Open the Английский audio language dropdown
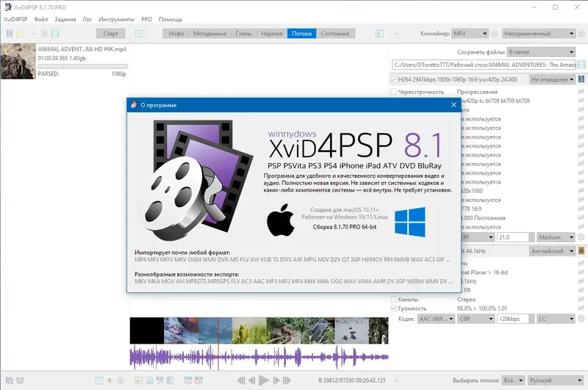588x390 pixels. coord(553,251)
